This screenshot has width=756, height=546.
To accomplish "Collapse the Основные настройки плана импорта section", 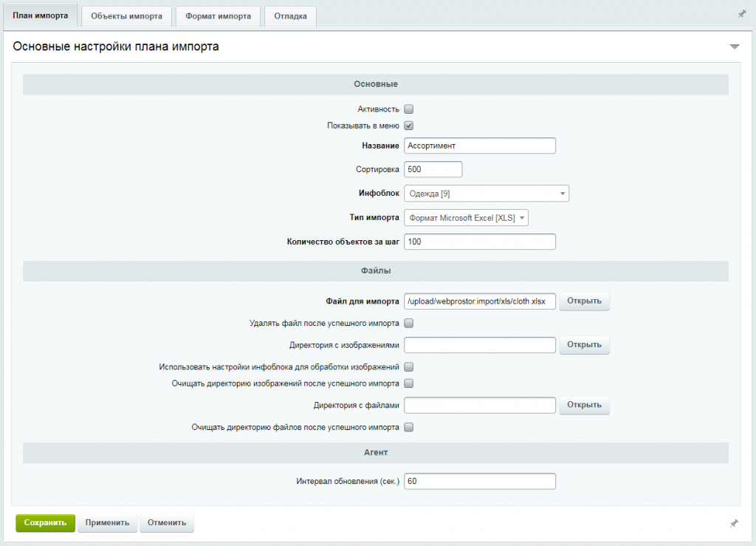I will click(735, 47).
